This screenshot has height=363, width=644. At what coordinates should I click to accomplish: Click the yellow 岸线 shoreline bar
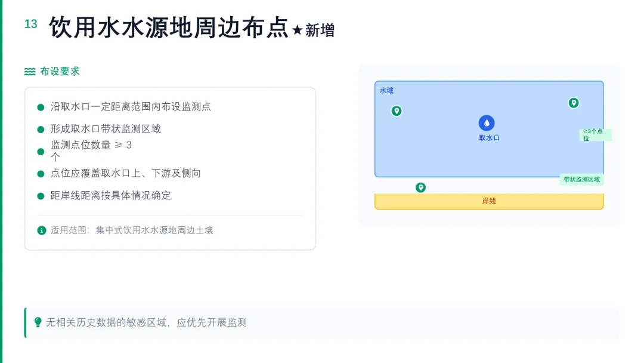coord(489,201)
